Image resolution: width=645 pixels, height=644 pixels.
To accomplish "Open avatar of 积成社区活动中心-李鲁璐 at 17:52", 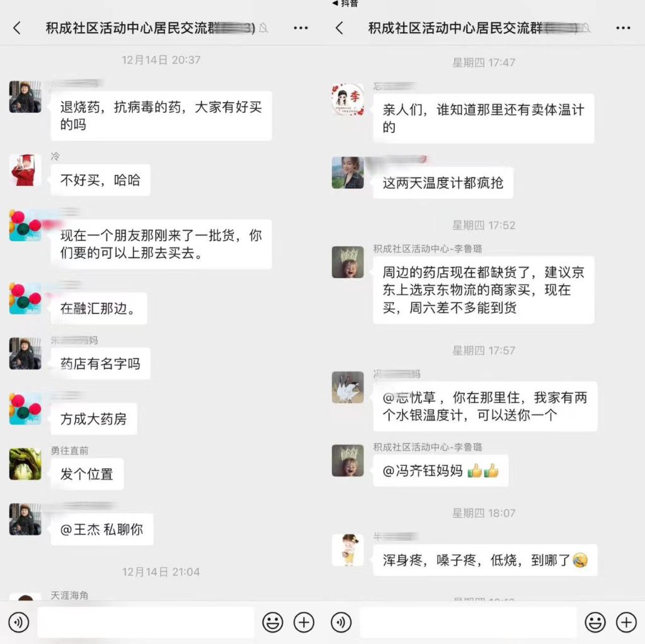I will click(348, 262).
